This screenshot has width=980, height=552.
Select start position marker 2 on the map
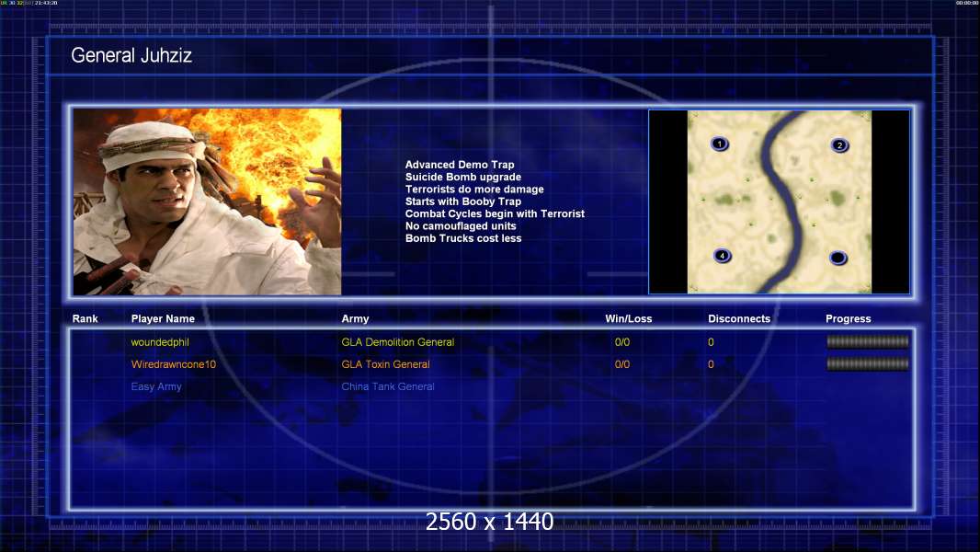click(x=839, y=145)
